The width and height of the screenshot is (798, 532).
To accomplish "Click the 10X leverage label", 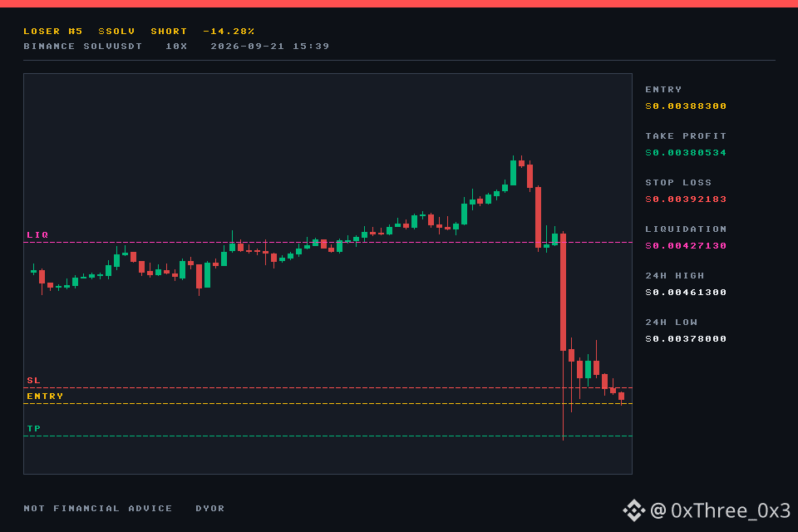I will 176,46.
